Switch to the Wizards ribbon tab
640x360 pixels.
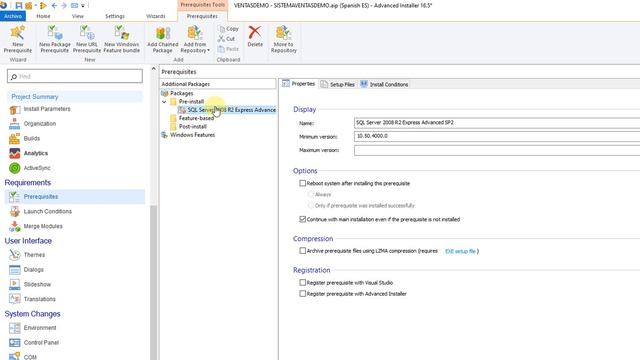click(x=156, y=16)
